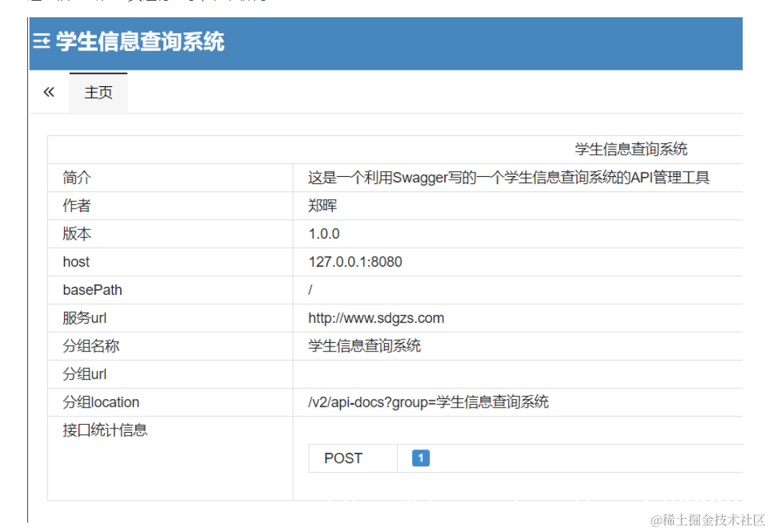Open the http://www.sdgzs.com service url
770x532 pixels.
pos(376,318)
